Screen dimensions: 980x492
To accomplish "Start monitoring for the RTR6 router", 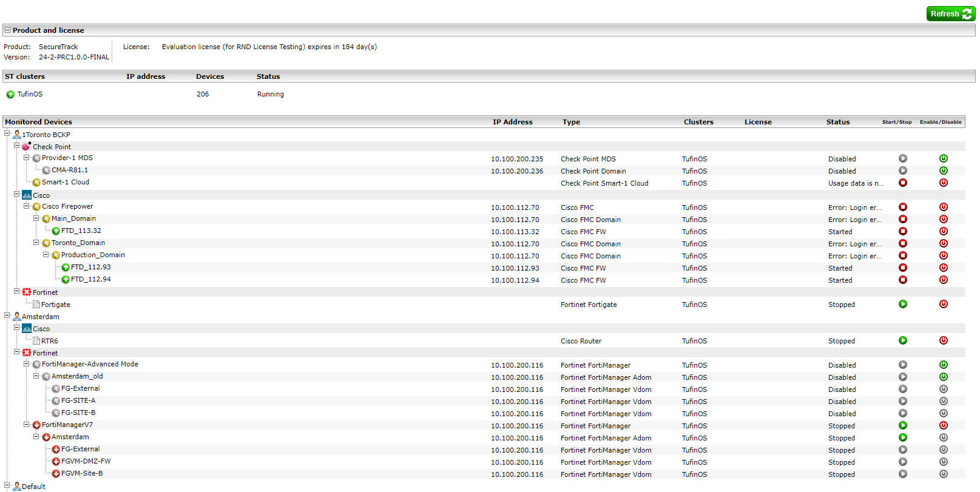I will pos(903,341).
